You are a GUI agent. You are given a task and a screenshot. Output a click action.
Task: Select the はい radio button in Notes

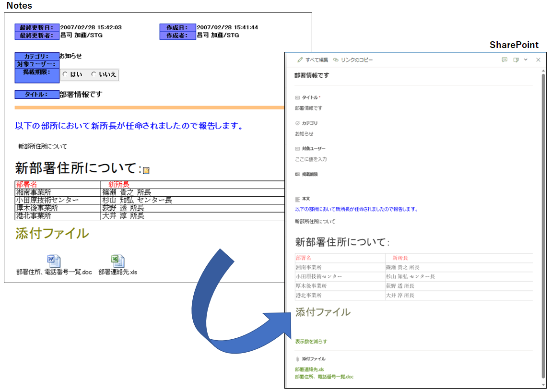click(x=65, y=74)
